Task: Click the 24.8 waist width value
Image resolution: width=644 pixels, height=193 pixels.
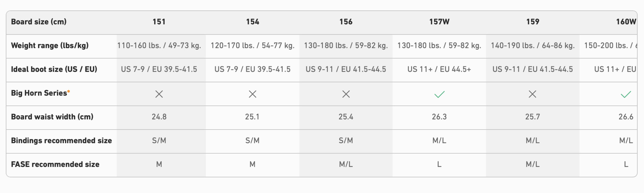Action: point(159,117)
